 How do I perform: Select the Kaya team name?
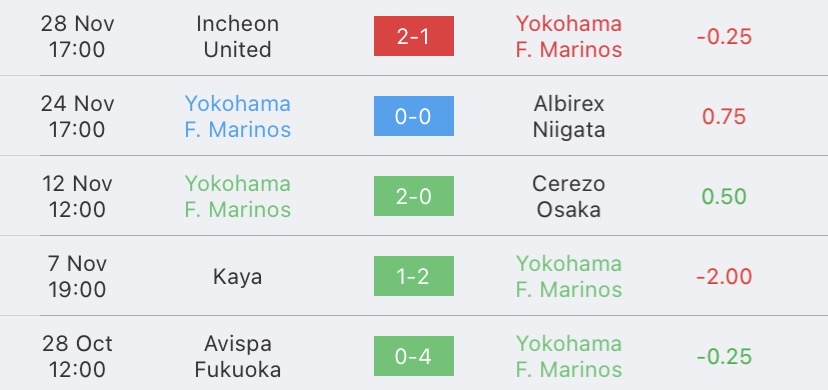pos(238,277)
